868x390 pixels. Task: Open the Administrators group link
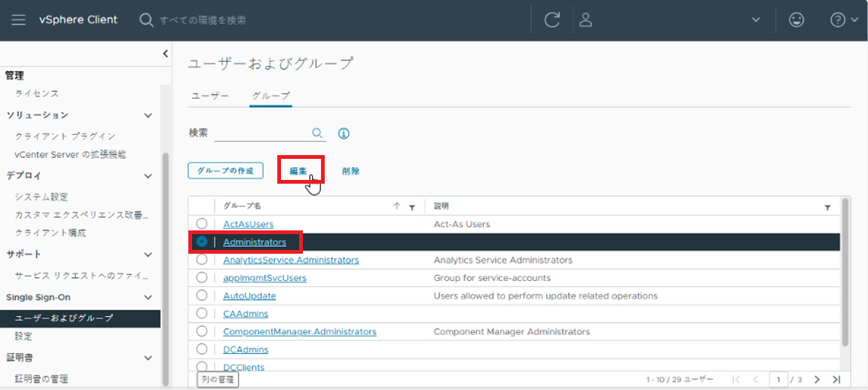[x=255, y=242]
